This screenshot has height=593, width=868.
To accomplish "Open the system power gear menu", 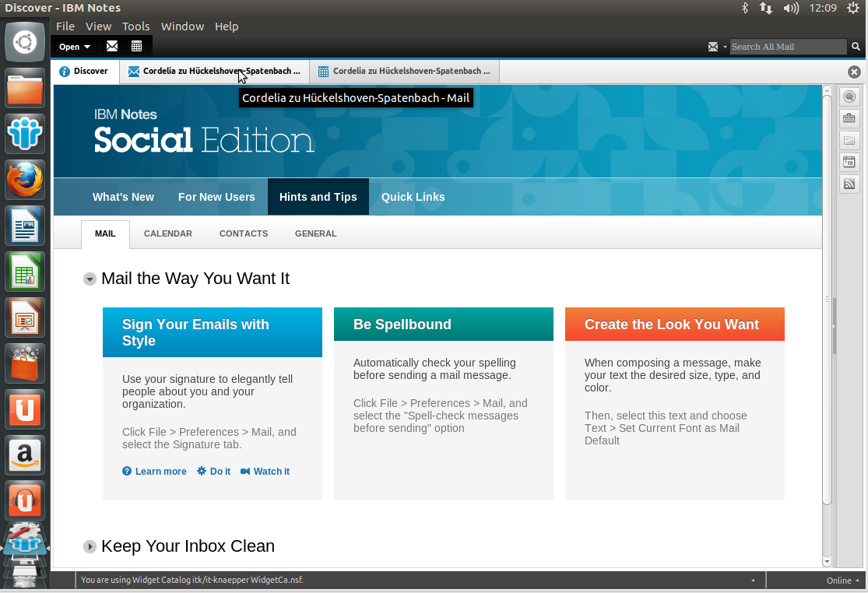I will (x=854, y=8).
